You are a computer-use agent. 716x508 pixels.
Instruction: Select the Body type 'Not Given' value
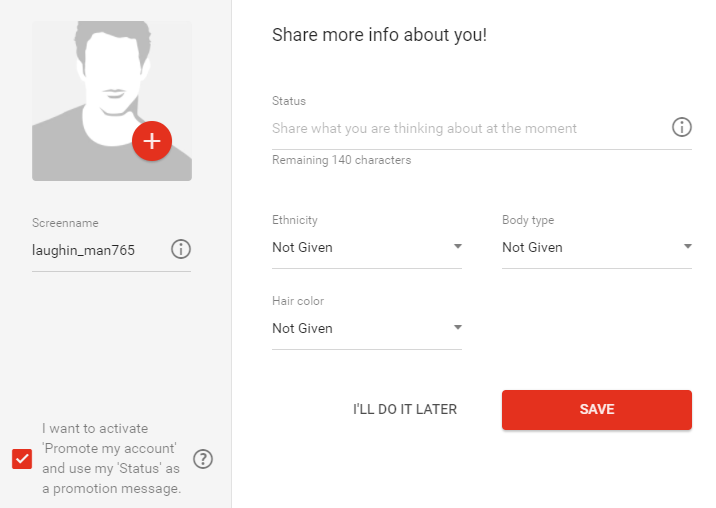[x=532, y=247]
